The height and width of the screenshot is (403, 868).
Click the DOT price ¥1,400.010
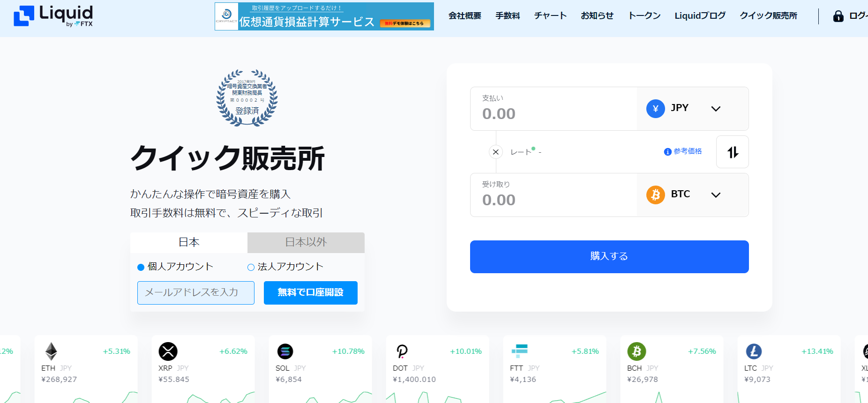click(414, 380)
